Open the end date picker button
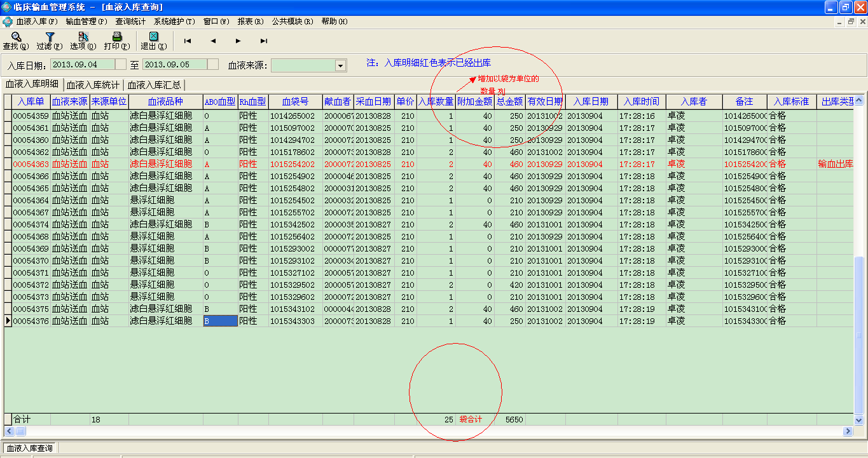This screenshot has height=458, width=868. (x=213, y=64)
